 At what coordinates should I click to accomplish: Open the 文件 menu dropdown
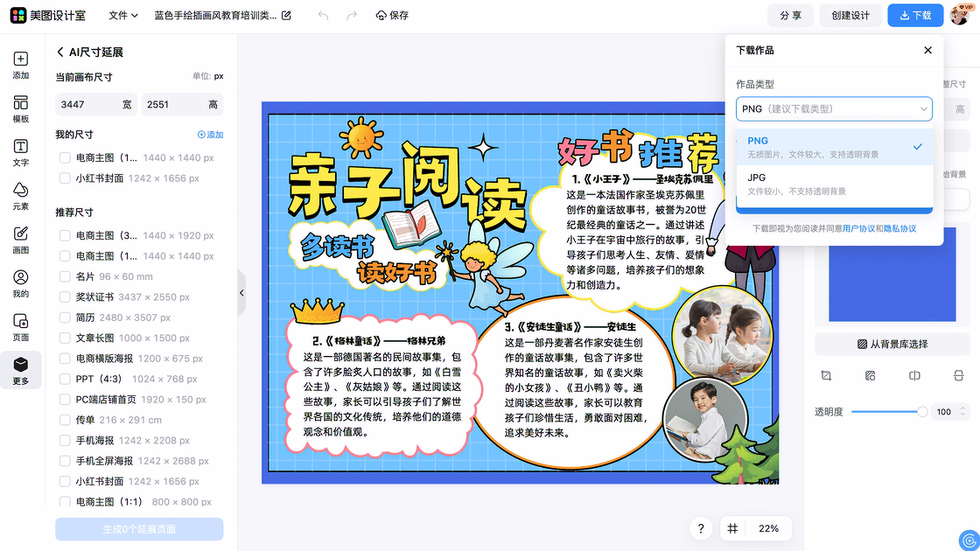[x=123, y=16]
